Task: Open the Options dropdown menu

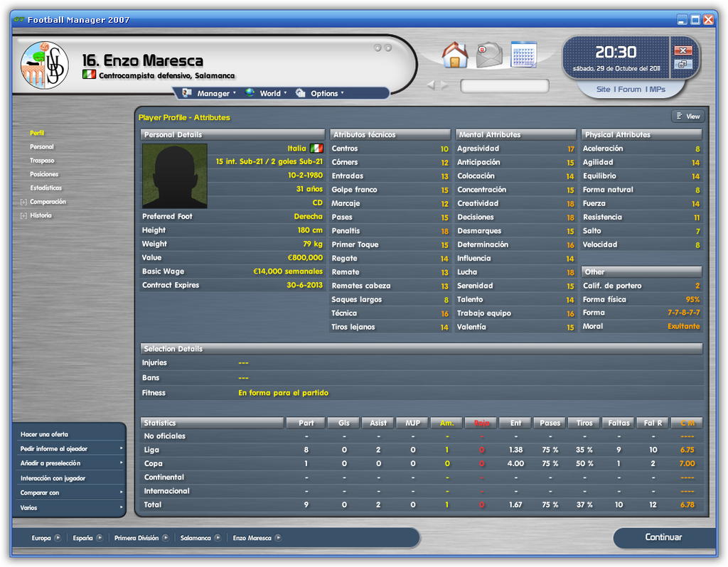Action: 320,93
